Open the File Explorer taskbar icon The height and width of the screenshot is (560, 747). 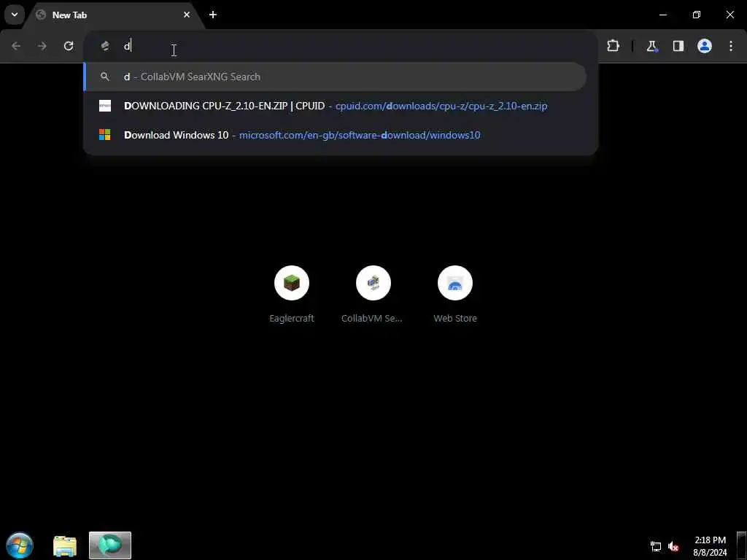65,546
